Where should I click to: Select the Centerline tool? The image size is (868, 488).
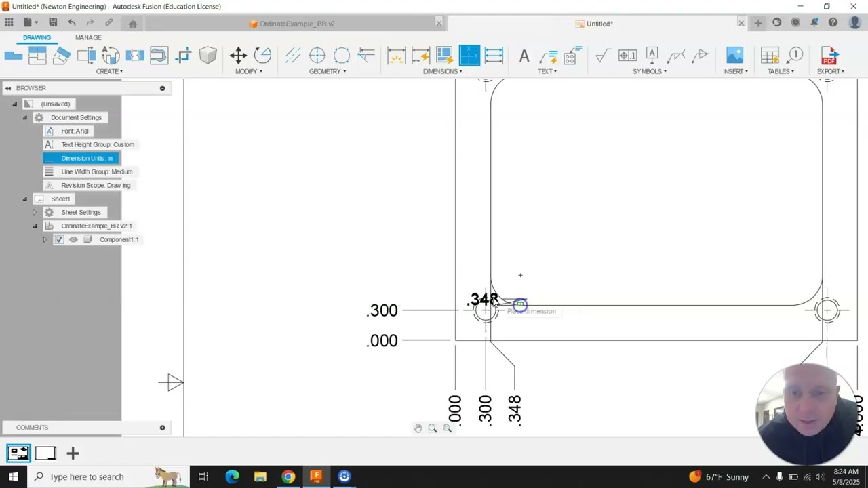(x=293, y=56)
